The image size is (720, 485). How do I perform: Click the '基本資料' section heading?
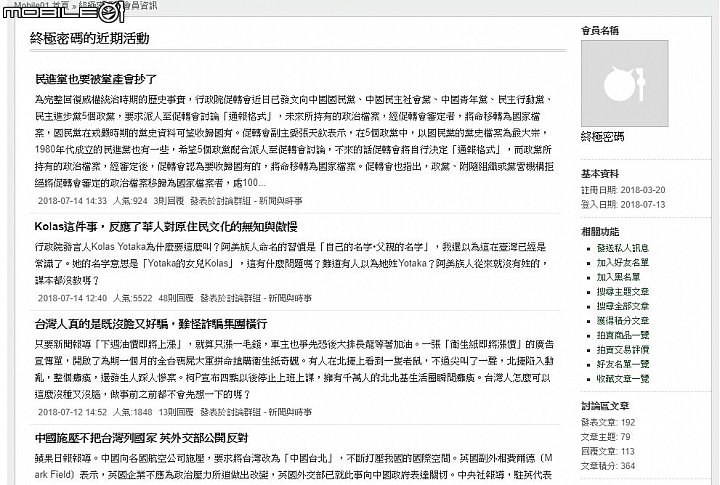point(600,174)
